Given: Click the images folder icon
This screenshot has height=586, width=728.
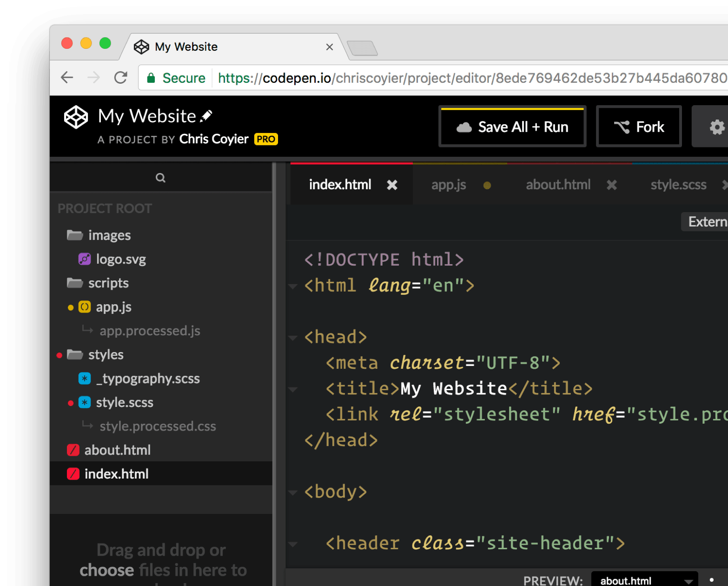Looking at the screenshot, I should pyautogui.click(x=75, y=235).
